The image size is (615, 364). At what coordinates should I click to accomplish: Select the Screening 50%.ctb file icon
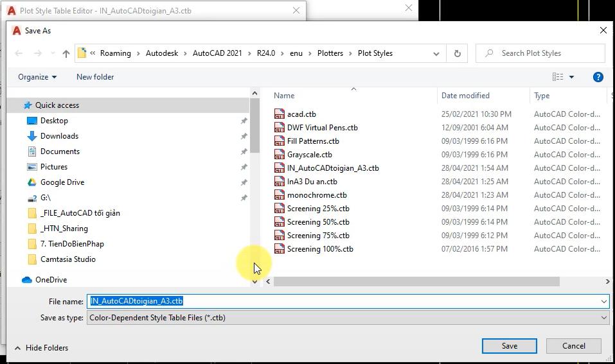280,222
